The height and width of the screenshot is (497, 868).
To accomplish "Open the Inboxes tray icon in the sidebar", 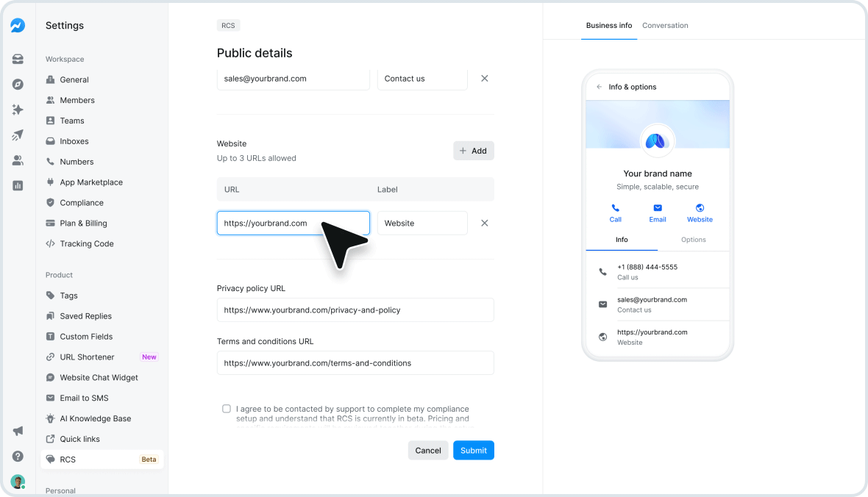I will pos(18,59).
